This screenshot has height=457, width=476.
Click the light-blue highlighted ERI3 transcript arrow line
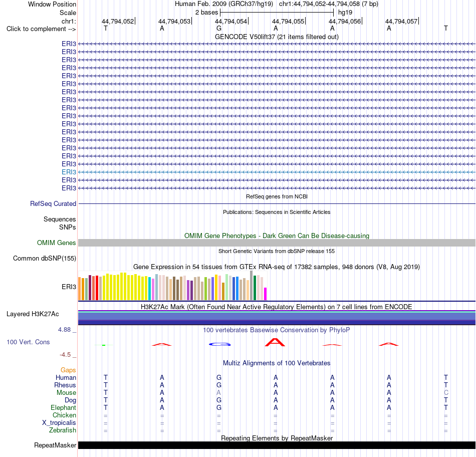(x=277, y=172)
